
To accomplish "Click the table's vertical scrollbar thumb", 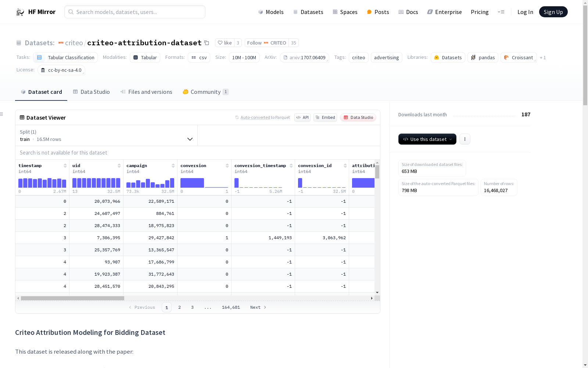I will (377, 171).
